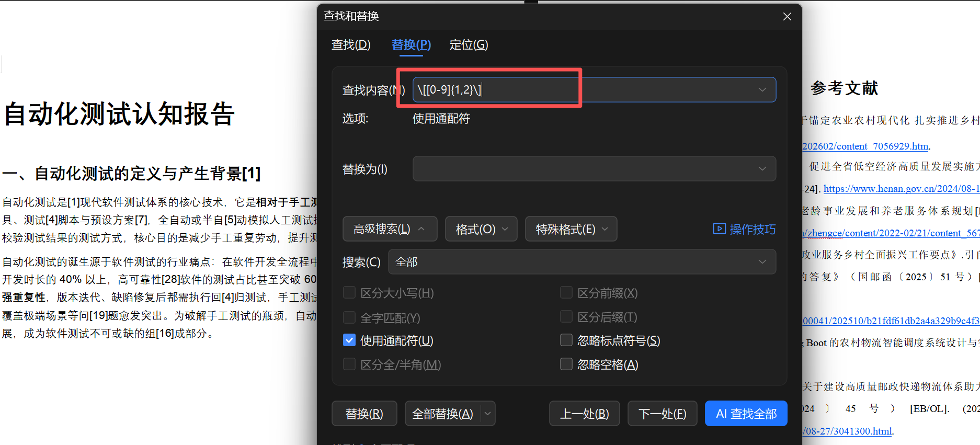Select the 替换(P) tab
The width and height of the screenshot is (980, 445).
coord(411,45)
